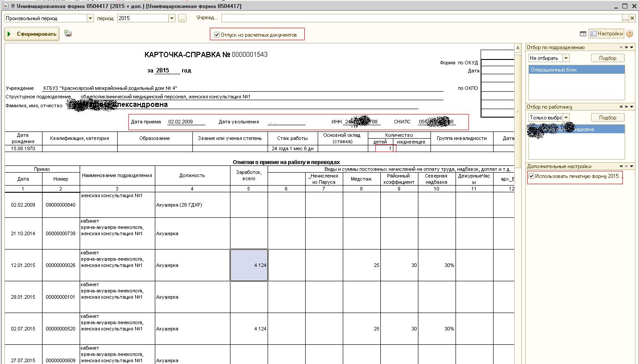
Task: Click left double-arrow in Отбор по работнику header
Action: click(621, 107)
